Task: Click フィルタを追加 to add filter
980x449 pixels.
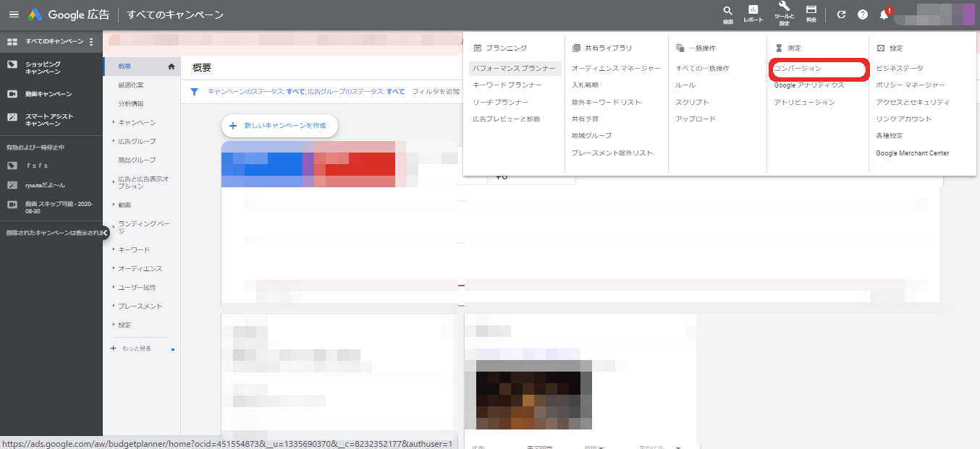Action: tap(436, 92)
